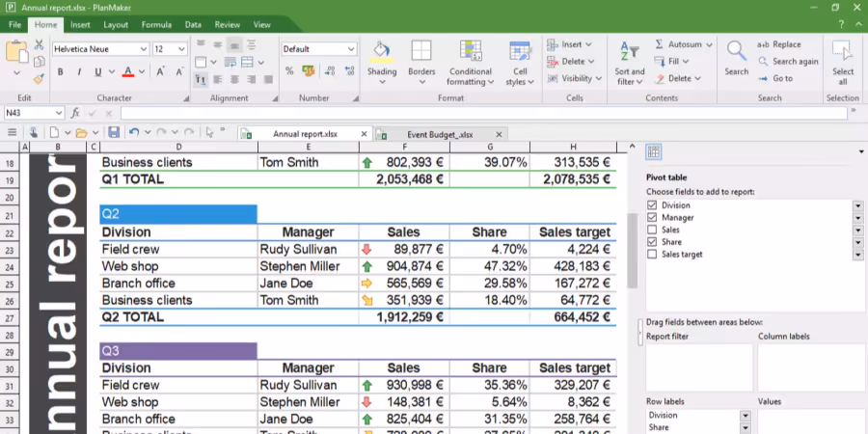Apply percent number format

tap(289, 70)
